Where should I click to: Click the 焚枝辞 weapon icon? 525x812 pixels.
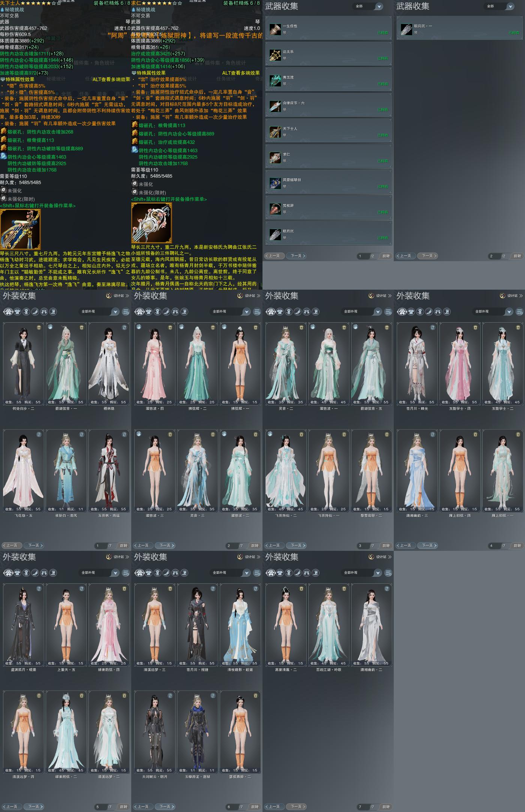point(275,209)
